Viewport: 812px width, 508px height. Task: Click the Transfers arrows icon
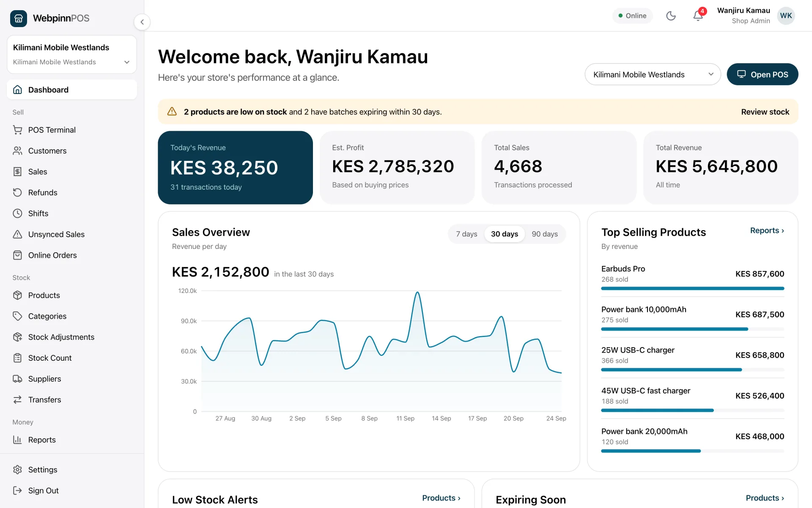[x=17, y=400]
